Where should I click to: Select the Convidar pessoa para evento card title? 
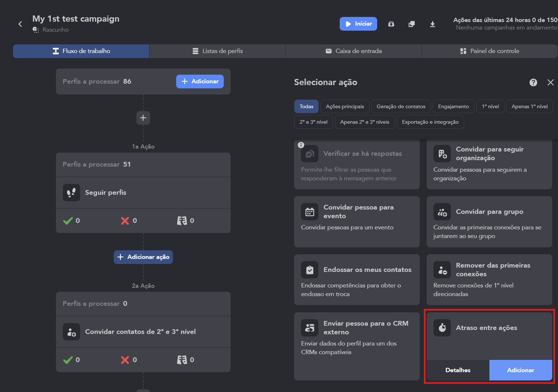click(358, 212)
